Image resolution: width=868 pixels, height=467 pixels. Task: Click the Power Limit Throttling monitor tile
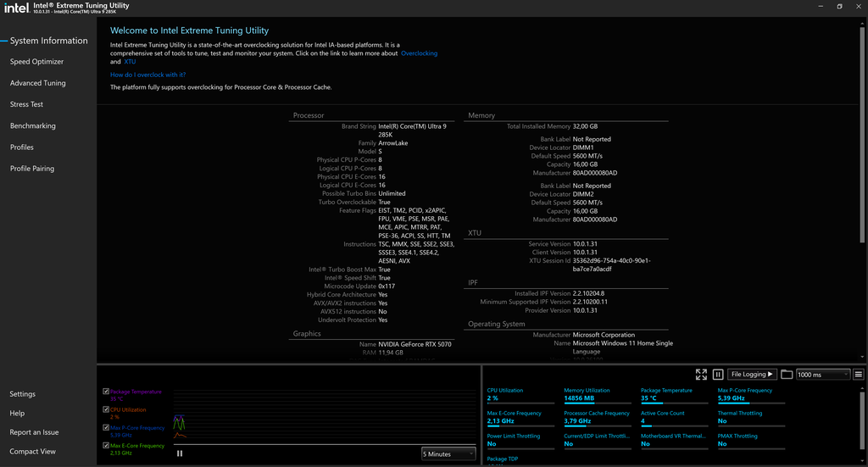pos(520,441)
